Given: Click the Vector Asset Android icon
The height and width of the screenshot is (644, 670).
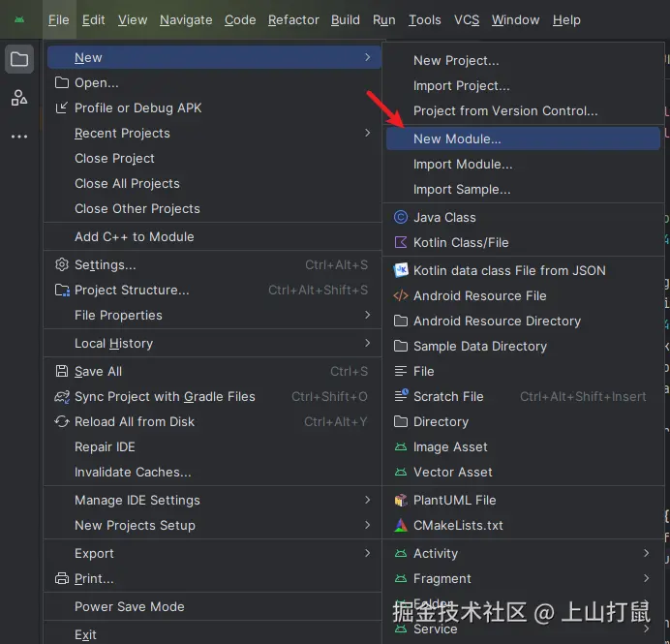Looking at the screenshot, I should click(401, 473).
